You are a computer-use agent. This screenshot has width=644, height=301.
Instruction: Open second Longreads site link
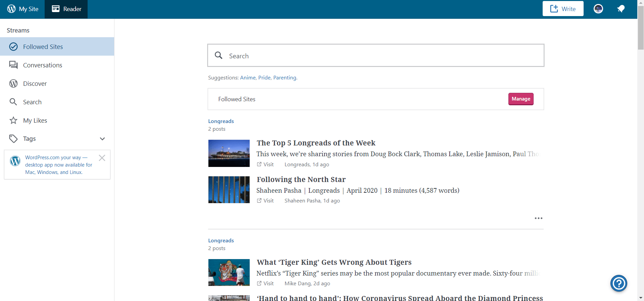tap(221, 241)
